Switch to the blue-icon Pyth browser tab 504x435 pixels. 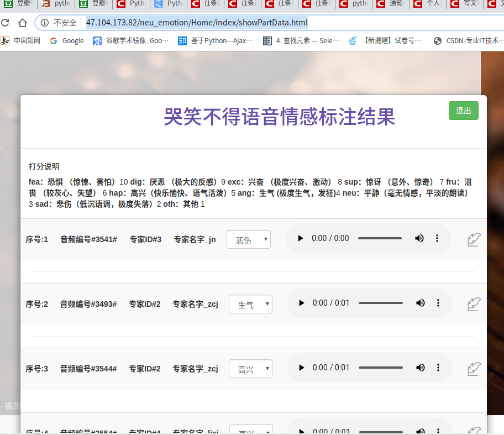169,3
